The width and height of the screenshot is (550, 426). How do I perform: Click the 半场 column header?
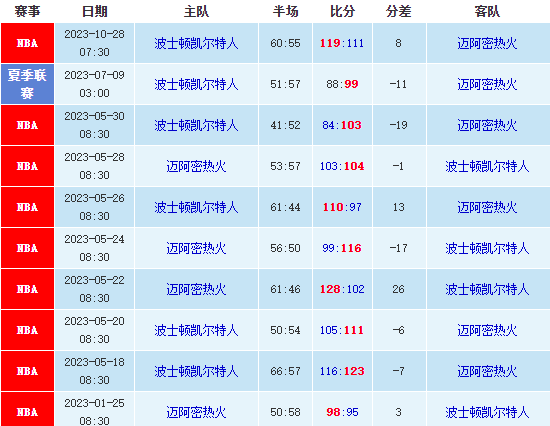(285, 12)
